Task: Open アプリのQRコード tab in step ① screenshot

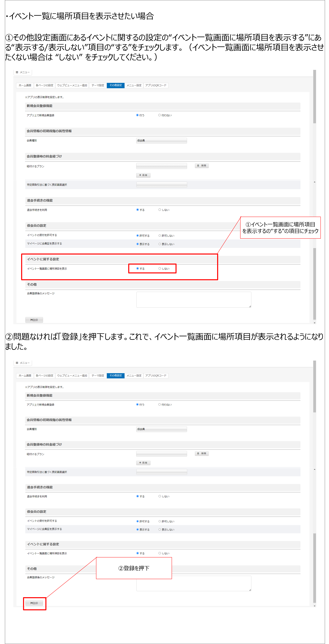Action: [x=156, y=85]
